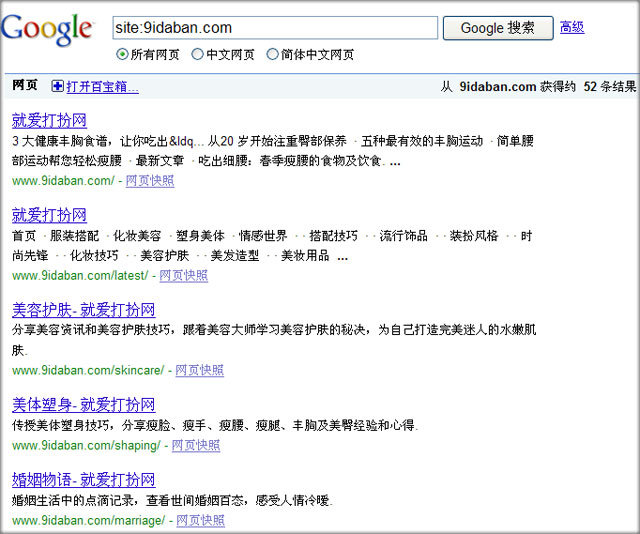Viewport: 640px width, 534px height.
Task: Open the 美容护肤- 就爱打扮网 result
Action: point(84,310)
